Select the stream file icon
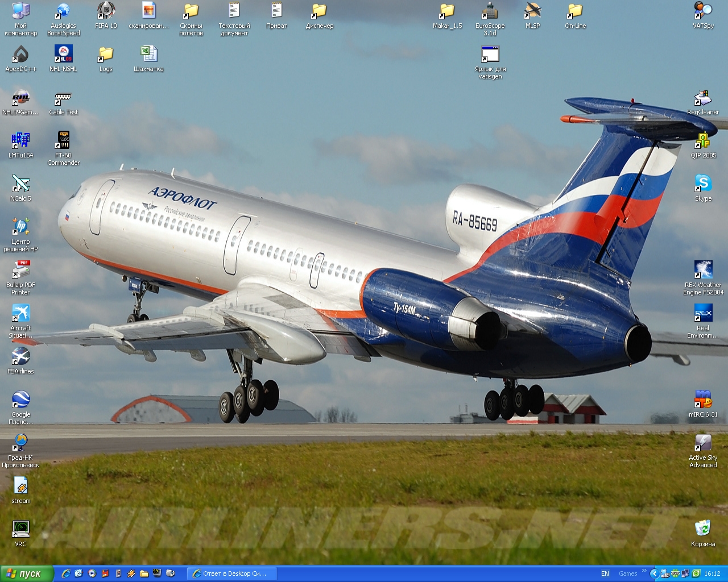Viewport: 728px width, 582px height. pyautogui.click(x=21, y=491)
